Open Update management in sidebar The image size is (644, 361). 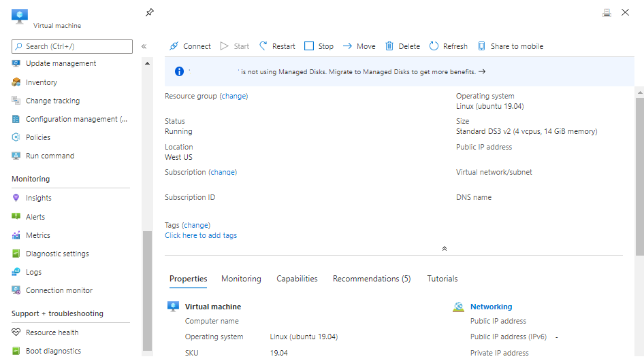[61, 63]
